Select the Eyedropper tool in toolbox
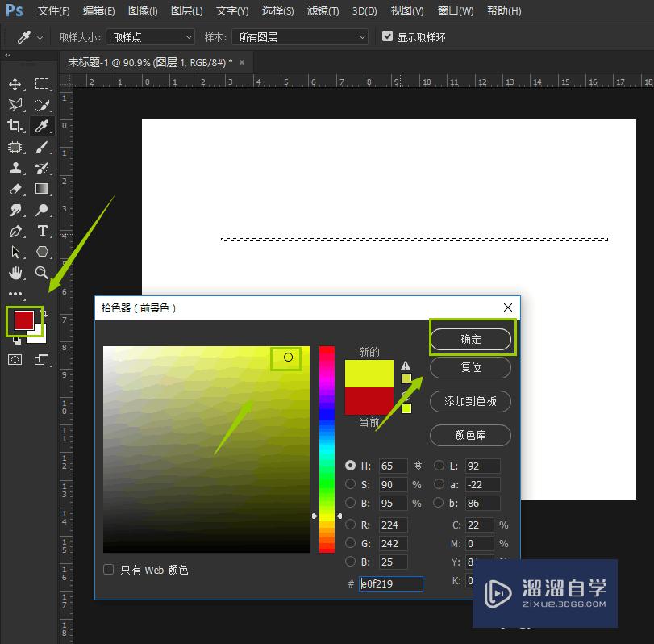 click(x=42, y=126)
